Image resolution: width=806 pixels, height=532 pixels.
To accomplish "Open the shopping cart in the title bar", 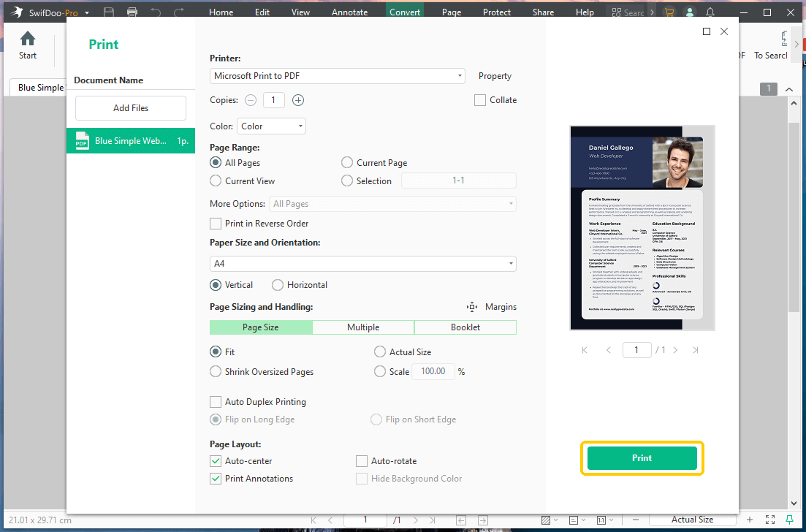I will [669, 11].
